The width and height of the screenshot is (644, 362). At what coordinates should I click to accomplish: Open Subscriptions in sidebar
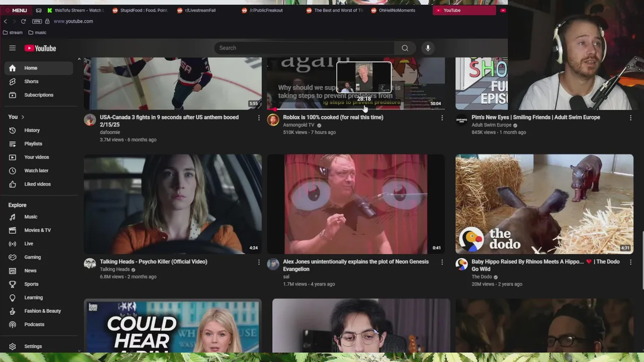(39, 95)
